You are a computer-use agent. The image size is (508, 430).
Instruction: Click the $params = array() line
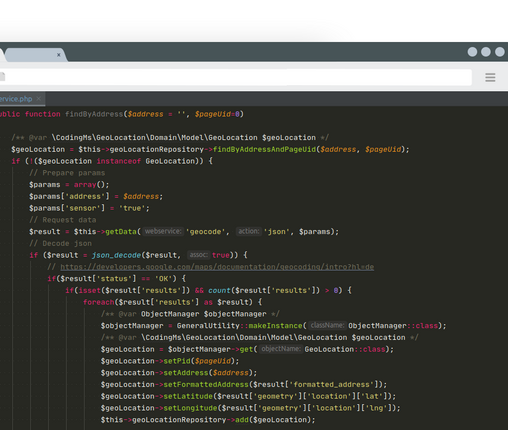click(x=69, y=185)
